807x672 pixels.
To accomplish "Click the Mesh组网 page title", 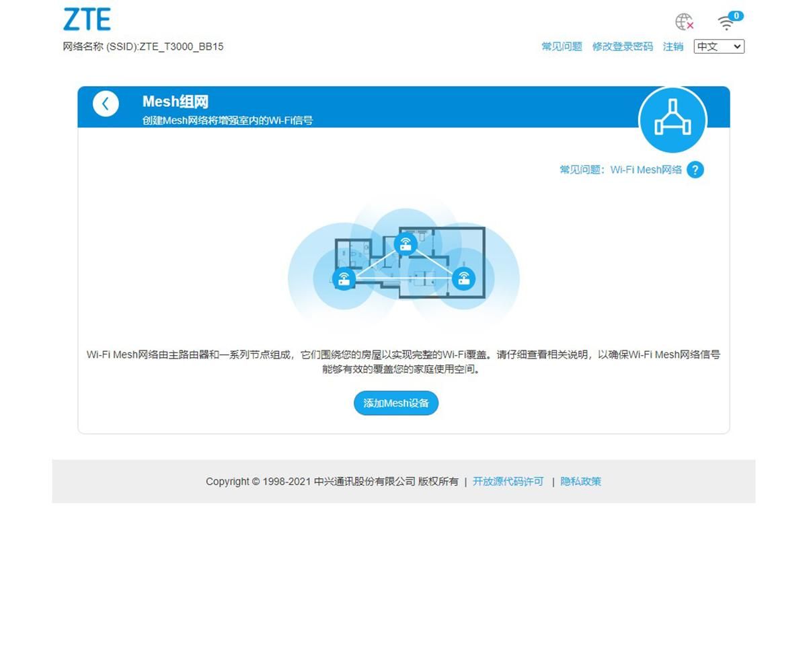I will point(176,102).
